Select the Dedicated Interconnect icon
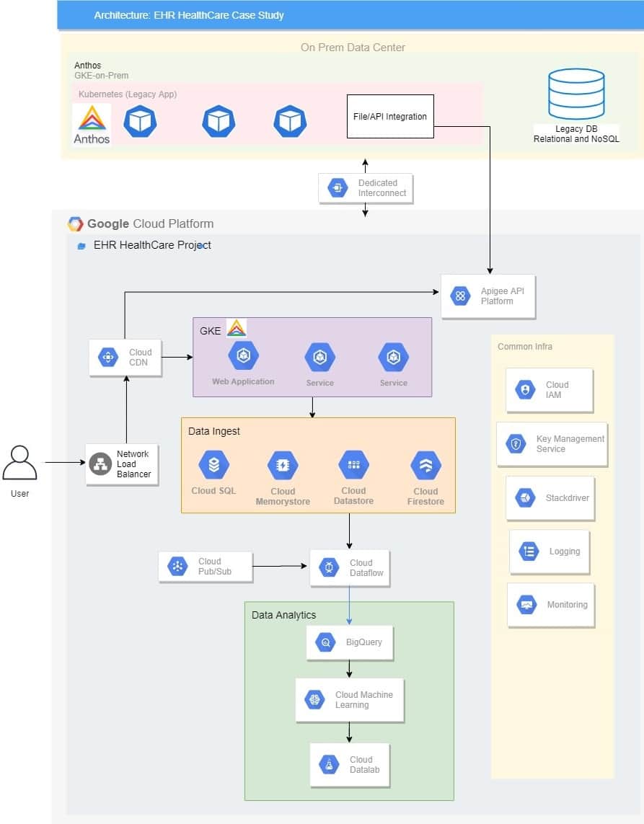The image size is (644, 824). (x=338, y=187)
